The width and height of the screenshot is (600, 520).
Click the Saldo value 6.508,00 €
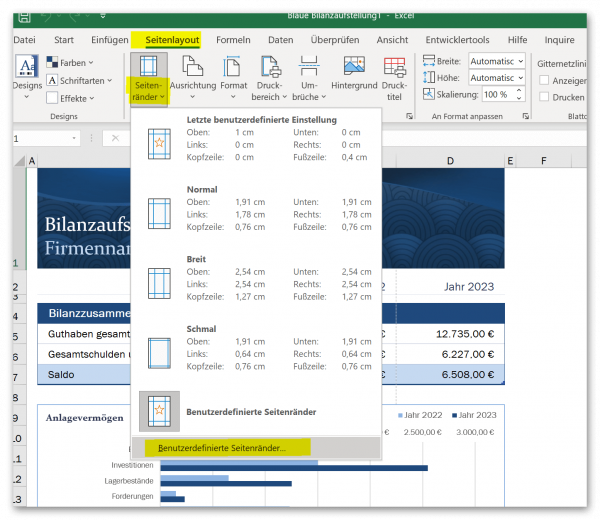[451, 374]
